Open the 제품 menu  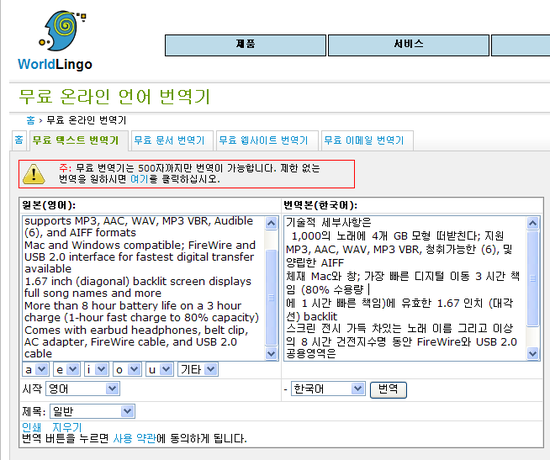tap(246, 45)
